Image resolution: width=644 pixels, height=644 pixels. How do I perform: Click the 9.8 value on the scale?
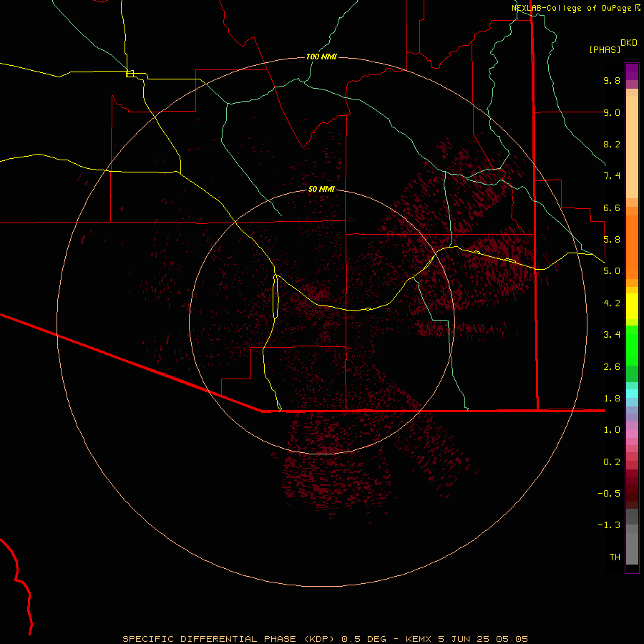(x=612, y=80)
